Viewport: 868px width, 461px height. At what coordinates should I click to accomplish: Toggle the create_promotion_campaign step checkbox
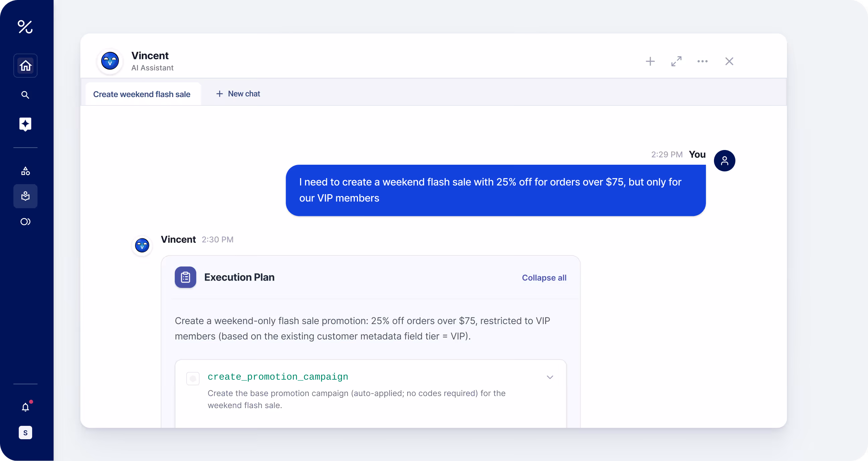193,378
